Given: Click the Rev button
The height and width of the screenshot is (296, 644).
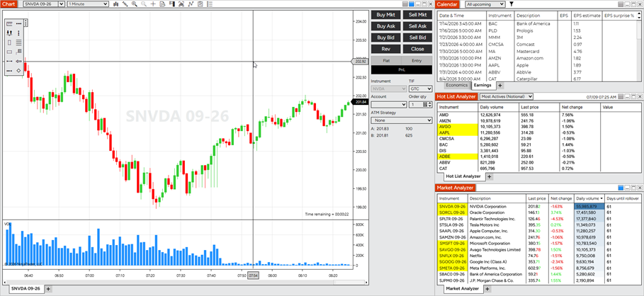Looking at the screenshot, I should pos(385,49).
